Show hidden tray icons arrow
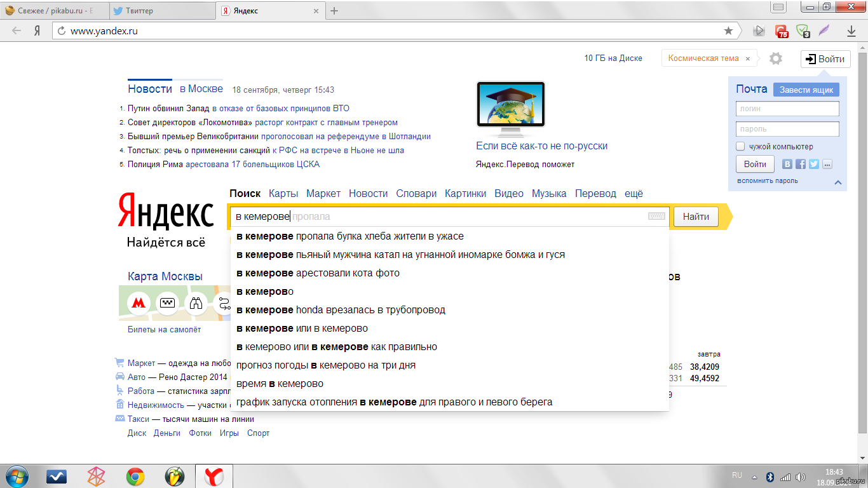 coord(754,476)
